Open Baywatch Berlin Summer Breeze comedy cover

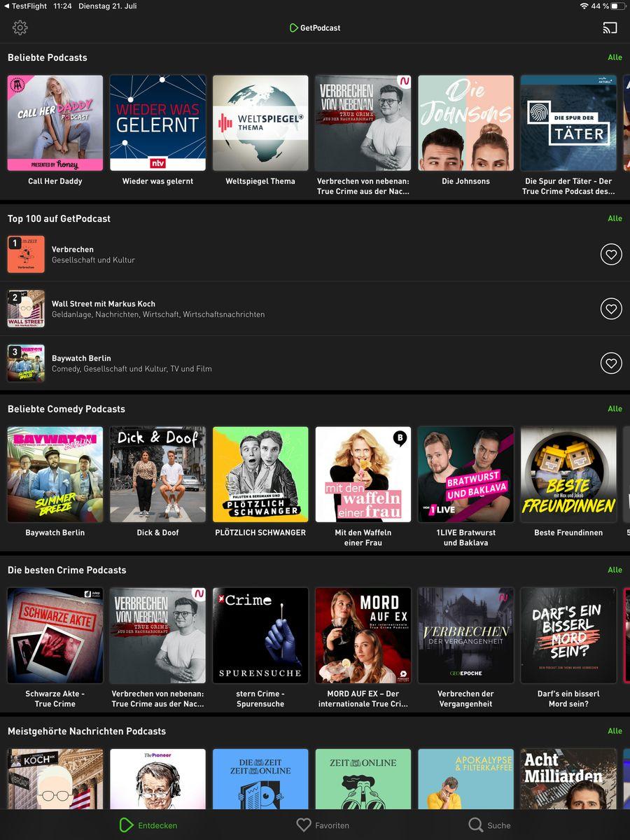click(x=55, y=475)
